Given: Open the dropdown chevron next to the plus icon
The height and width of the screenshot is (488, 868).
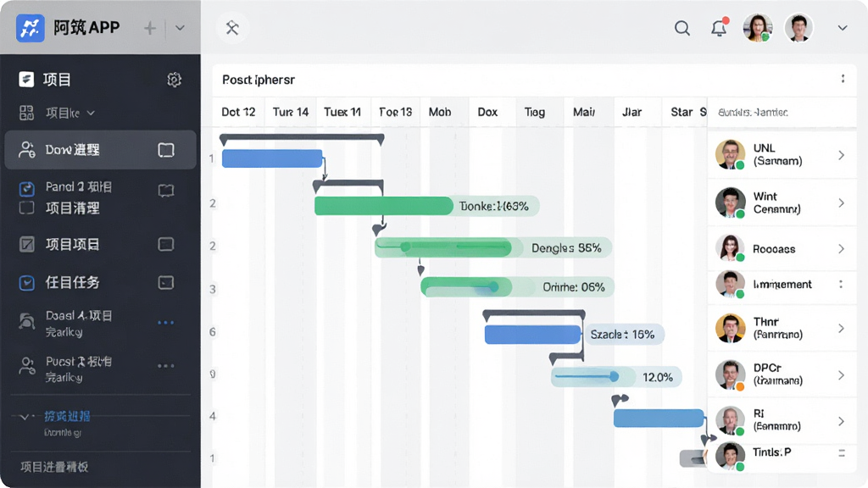Looking at the screenshot, I should [x=180, y=28].
